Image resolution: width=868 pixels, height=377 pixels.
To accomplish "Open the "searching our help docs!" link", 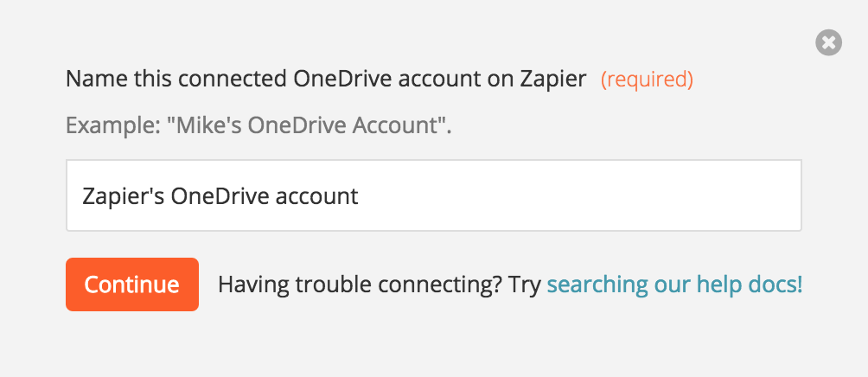I will click(674, 284).
